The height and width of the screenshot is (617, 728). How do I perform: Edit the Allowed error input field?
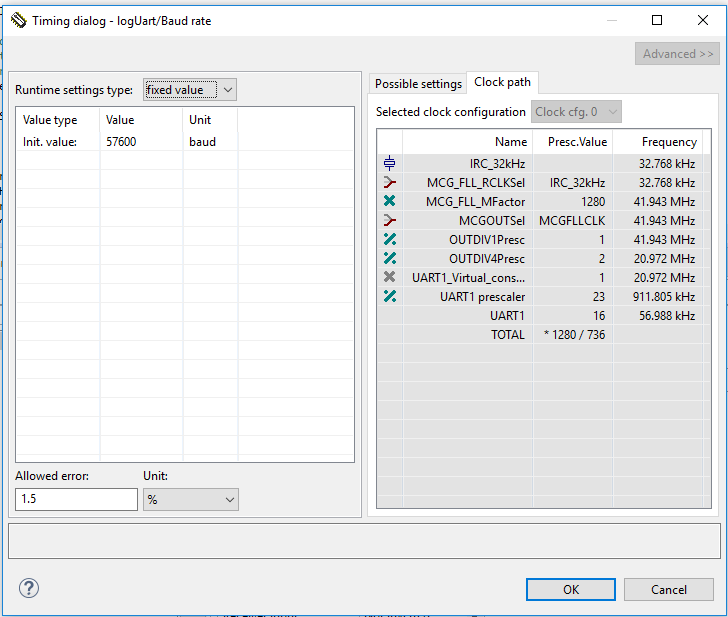pyautogui.click(x=77, y=499)
